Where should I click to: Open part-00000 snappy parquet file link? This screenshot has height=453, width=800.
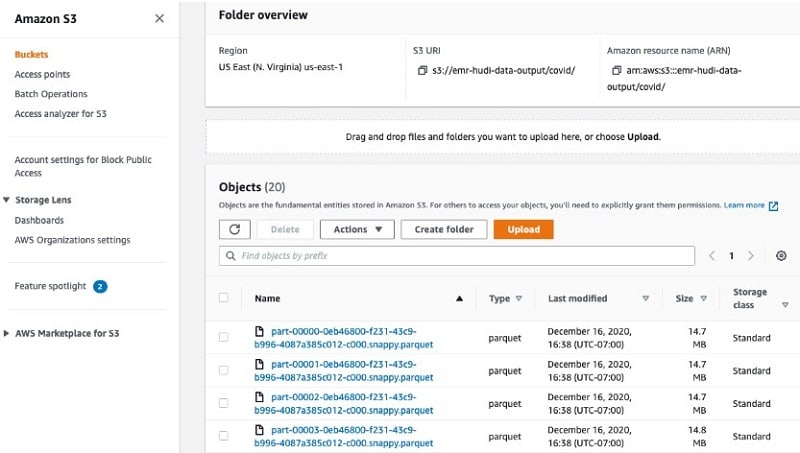click(x=343, y=338)
